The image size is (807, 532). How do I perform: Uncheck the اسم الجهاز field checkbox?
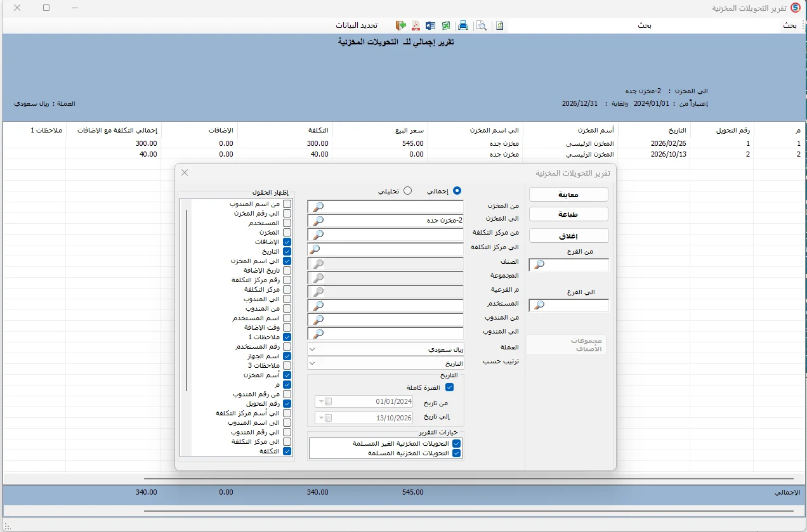pyautogui.click(x=287, y=356)
